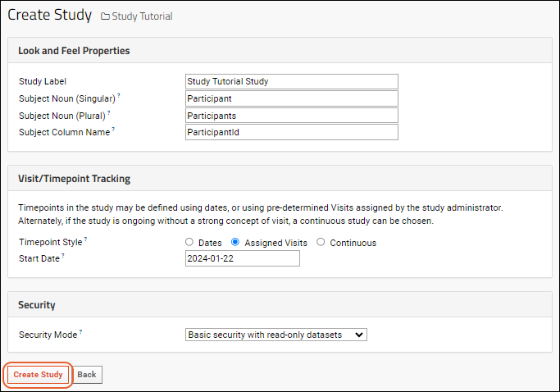Focus the Subject Noun (Singular) field
Screen dimensions: 560x392
coord(291,98)
